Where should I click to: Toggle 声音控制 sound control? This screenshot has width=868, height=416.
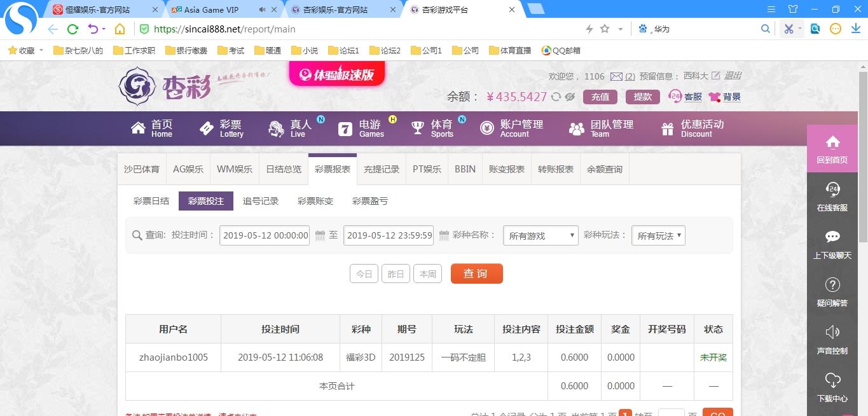click(x=832, y=340)
